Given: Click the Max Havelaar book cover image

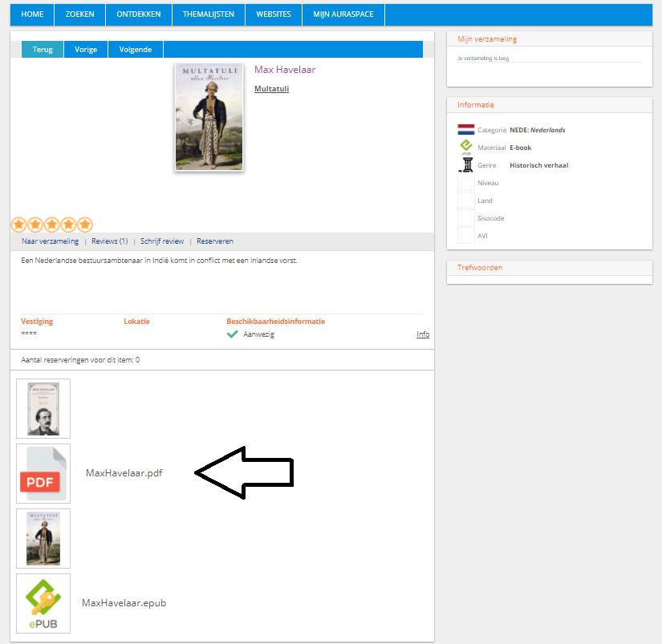Looking at the screenshot, I should coord(209,117).
